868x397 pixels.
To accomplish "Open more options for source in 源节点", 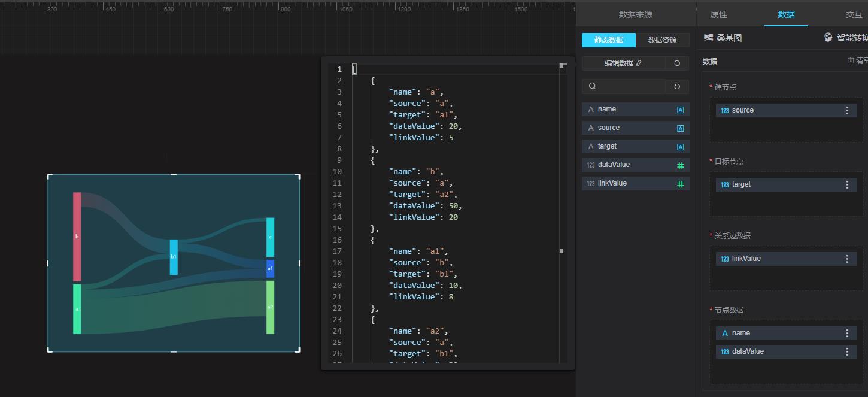I will 847,110.
